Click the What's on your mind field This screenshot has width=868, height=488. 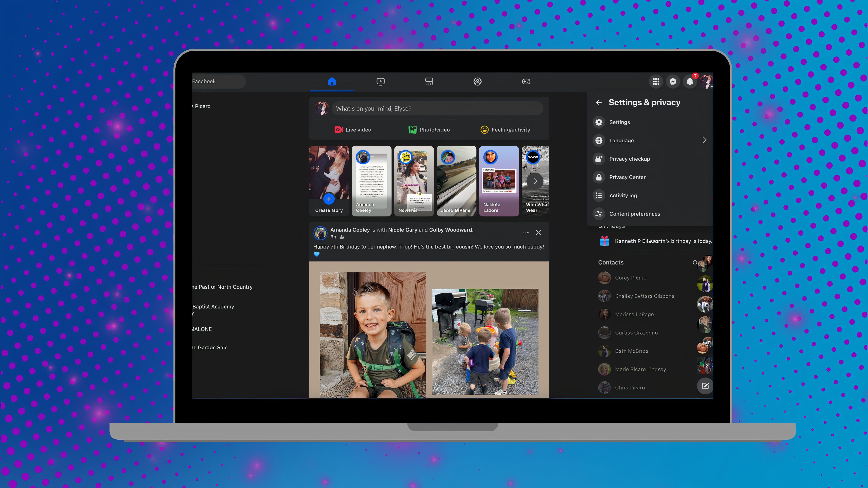click(x=437, y=108)
